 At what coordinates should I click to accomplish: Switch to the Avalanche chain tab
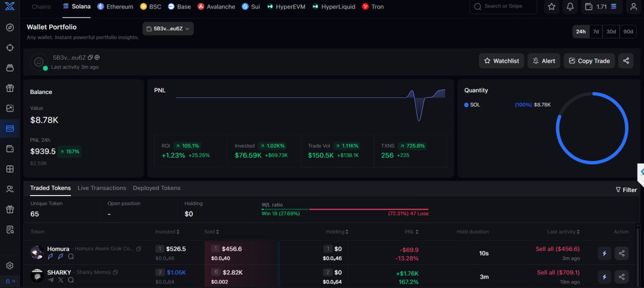click(x=216, y=7)
